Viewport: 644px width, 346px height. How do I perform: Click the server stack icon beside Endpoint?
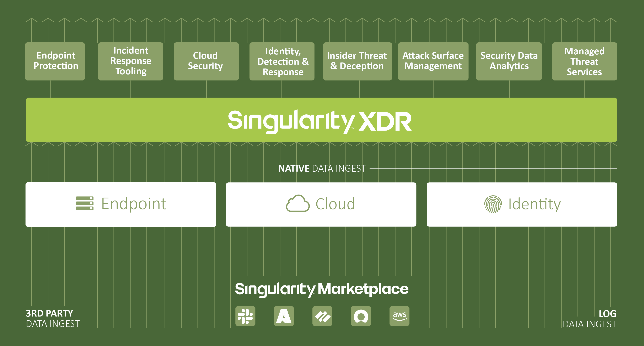point(85,203)
